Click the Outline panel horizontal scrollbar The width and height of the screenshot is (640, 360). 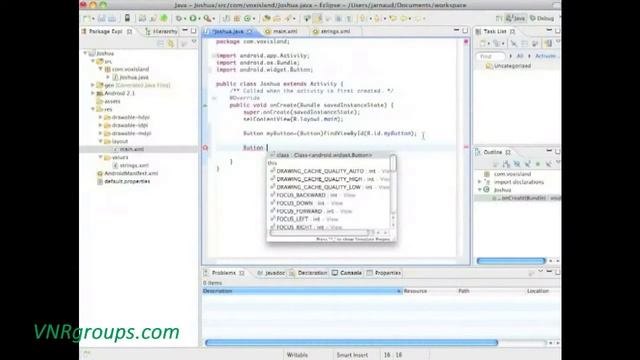click(511, 260)
